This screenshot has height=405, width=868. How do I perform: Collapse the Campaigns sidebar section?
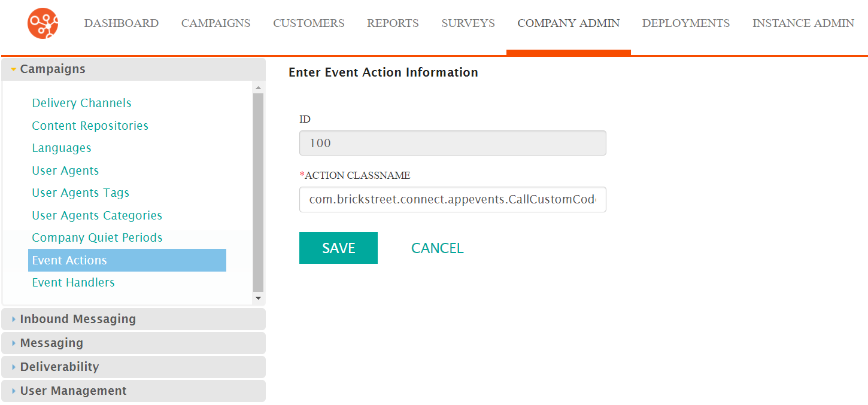tap(133, 69)
